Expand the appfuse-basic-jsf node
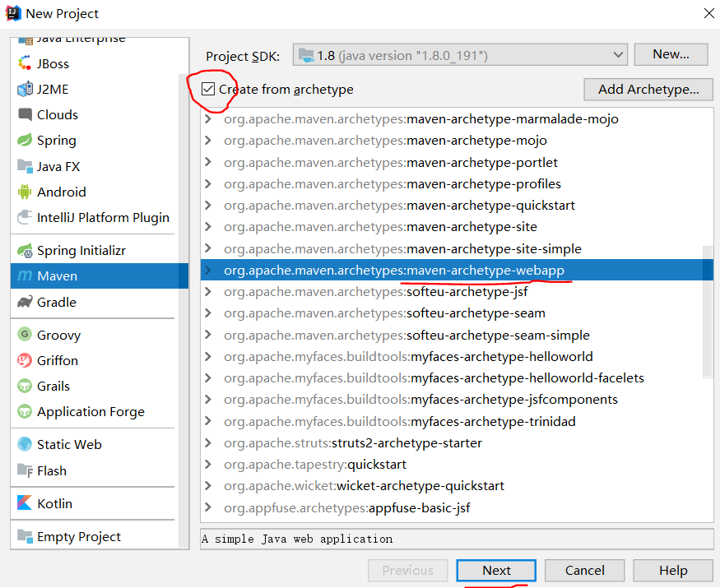This screenshot has height=588, width=720. pos(208,507)
